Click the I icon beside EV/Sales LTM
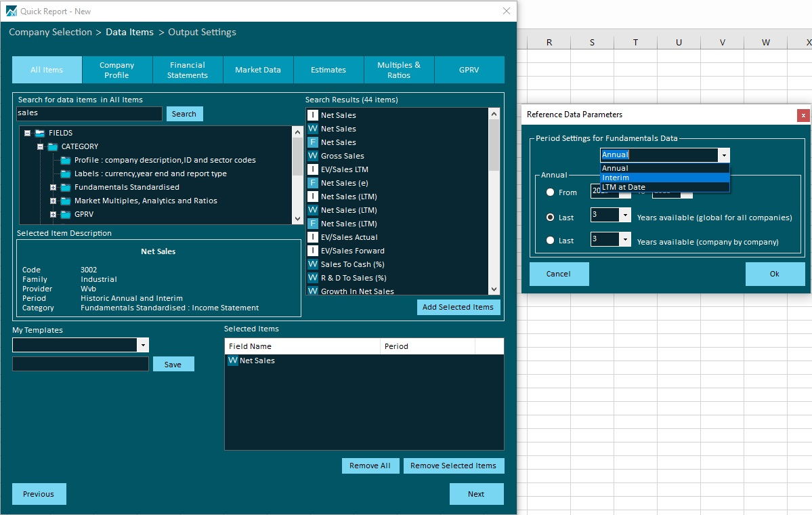Viewport: 812px width, 515px height. point(312,169)
